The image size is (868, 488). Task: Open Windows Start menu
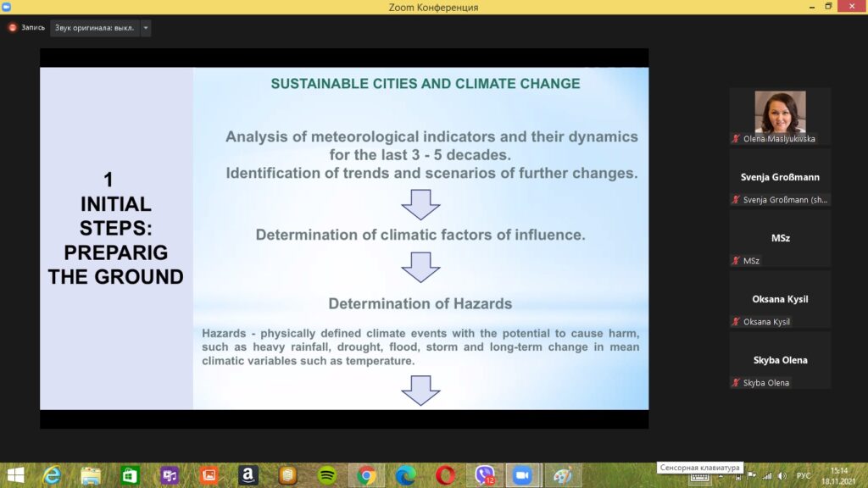(15, 475)
